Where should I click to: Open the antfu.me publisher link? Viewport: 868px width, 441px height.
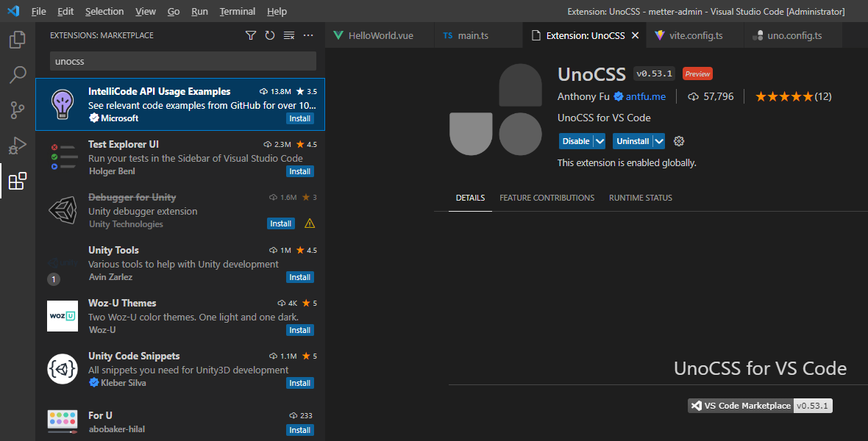pos(645,96)
